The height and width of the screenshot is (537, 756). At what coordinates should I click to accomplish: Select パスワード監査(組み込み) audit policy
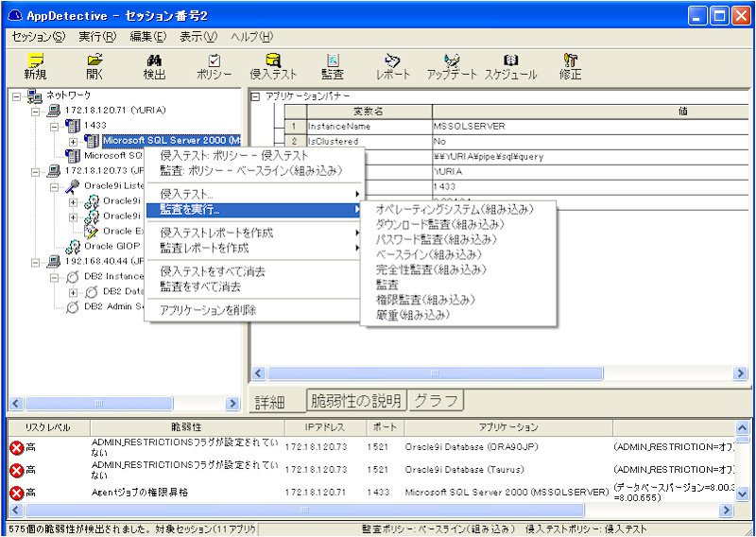pyautogui.click(x=458, y=239)
